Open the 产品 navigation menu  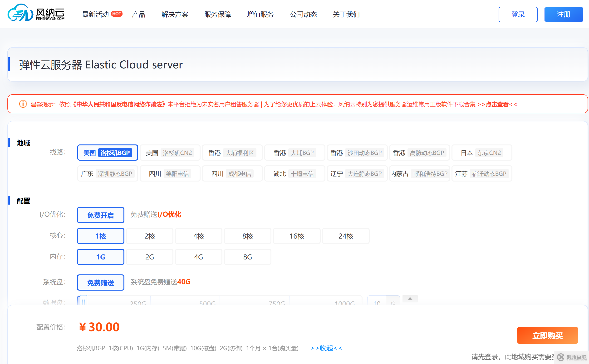pos(138,14)
